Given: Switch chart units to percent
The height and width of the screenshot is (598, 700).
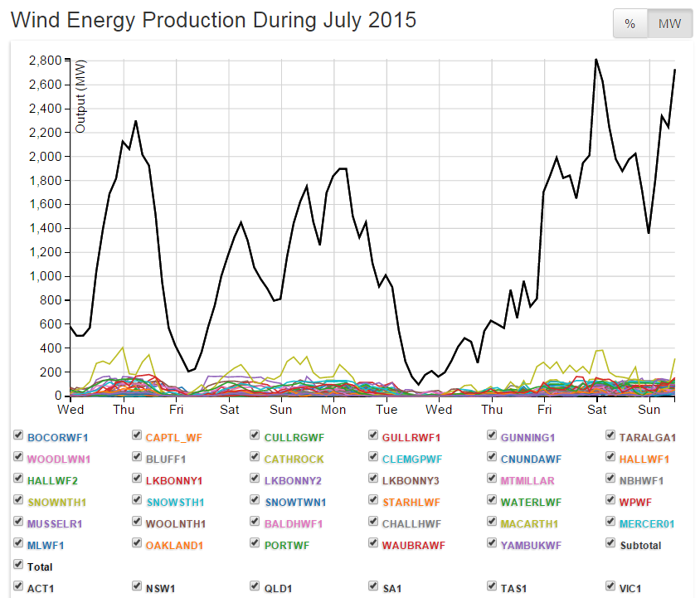Looking at the screenshot, I should coord(630,24).
